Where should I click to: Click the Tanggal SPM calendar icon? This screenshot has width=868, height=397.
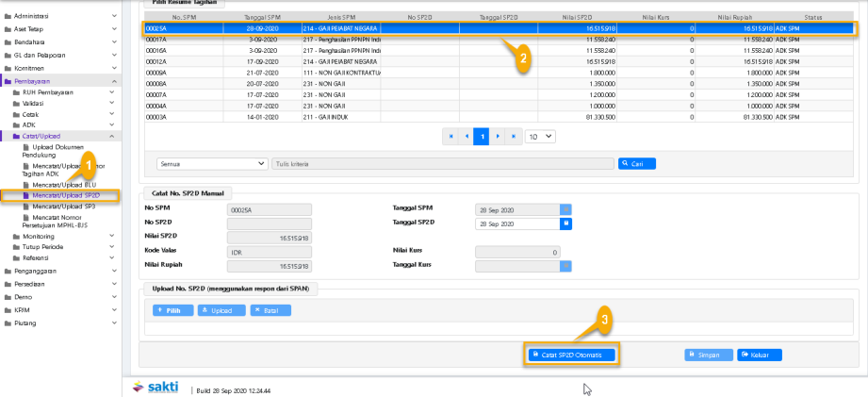pyautogui.click(x=565, y=208)
